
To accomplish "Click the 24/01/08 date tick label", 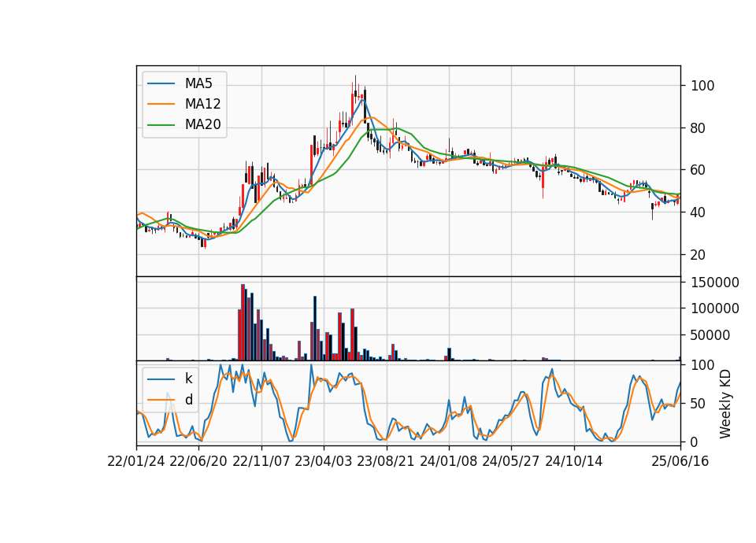I will click(449, 462).
